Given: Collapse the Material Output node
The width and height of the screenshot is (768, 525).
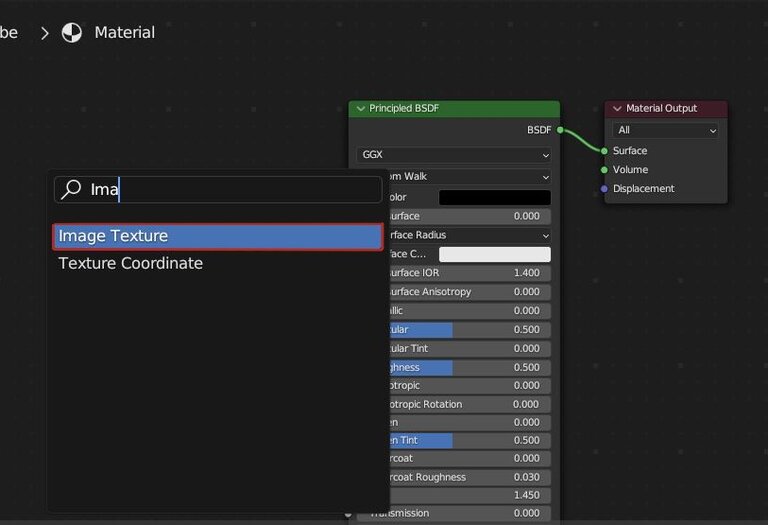Looking at the screenshot, I should [x=617, y=108].
